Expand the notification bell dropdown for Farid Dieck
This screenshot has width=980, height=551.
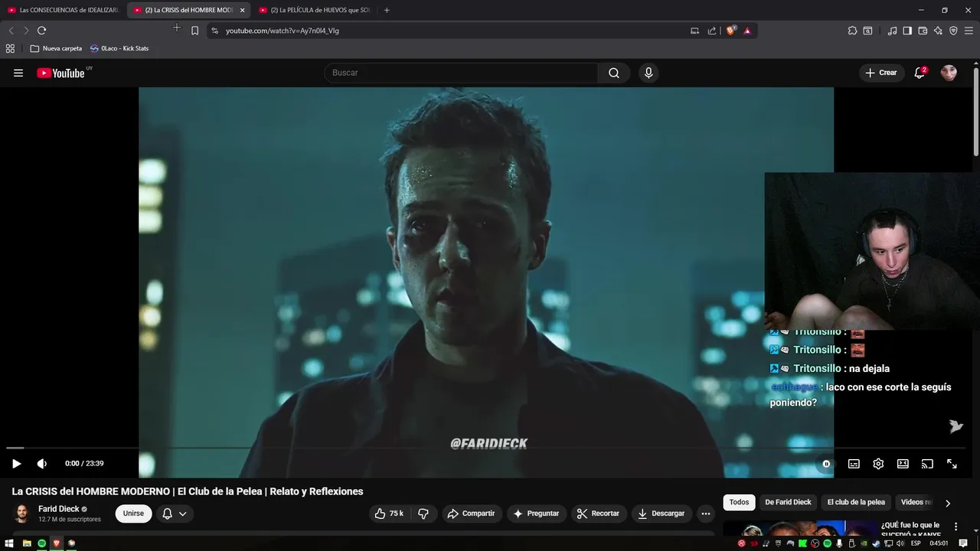click(x=175, y=514)
